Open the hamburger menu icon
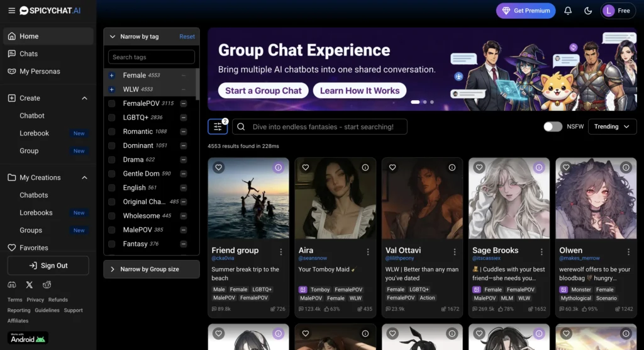The width and height of the screenshot is (644, 350). tap(11, 11)
